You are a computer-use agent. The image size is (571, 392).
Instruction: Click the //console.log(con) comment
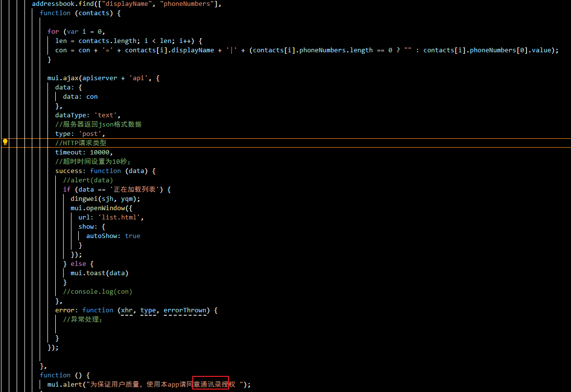pyautogui.click(x=98, y=291)
